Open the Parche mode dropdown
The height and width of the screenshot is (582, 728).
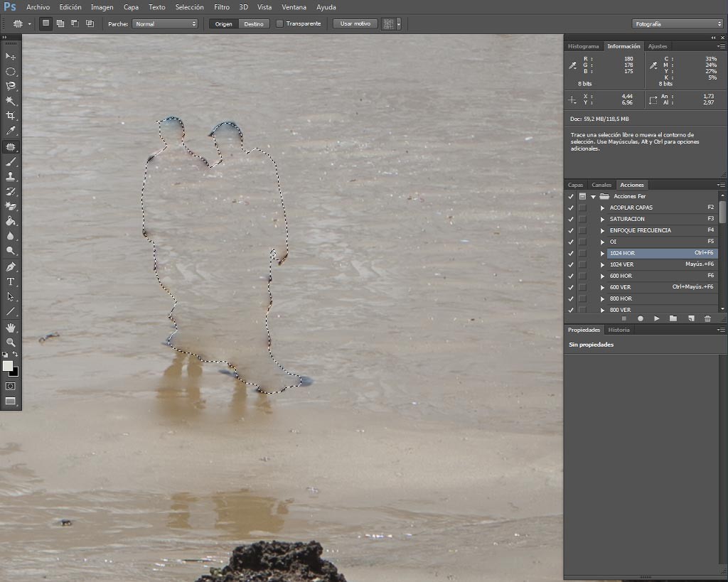pyautogui.click(x=165, y=23)
